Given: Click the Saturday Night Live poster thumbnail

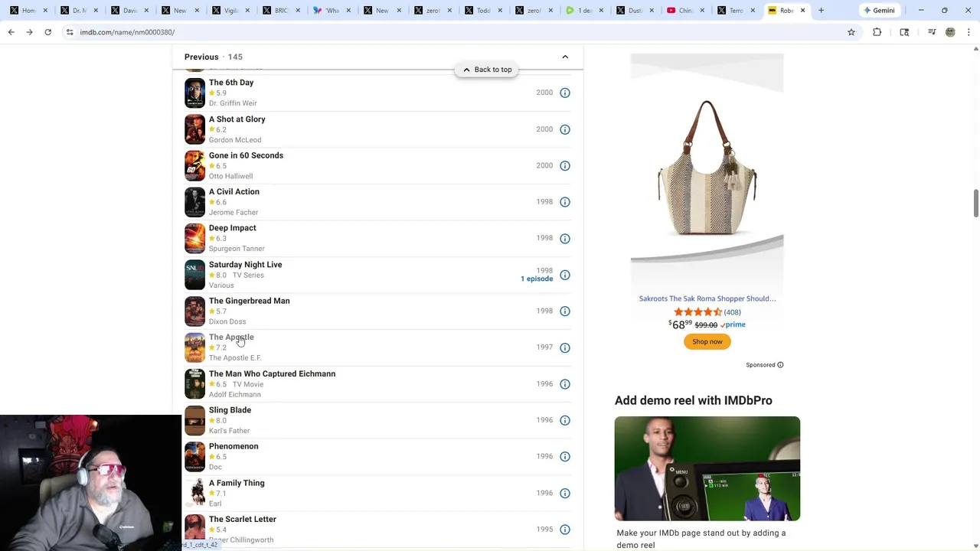Looking at the screenshot, I should pyautogui.click(x=194, y=275).
